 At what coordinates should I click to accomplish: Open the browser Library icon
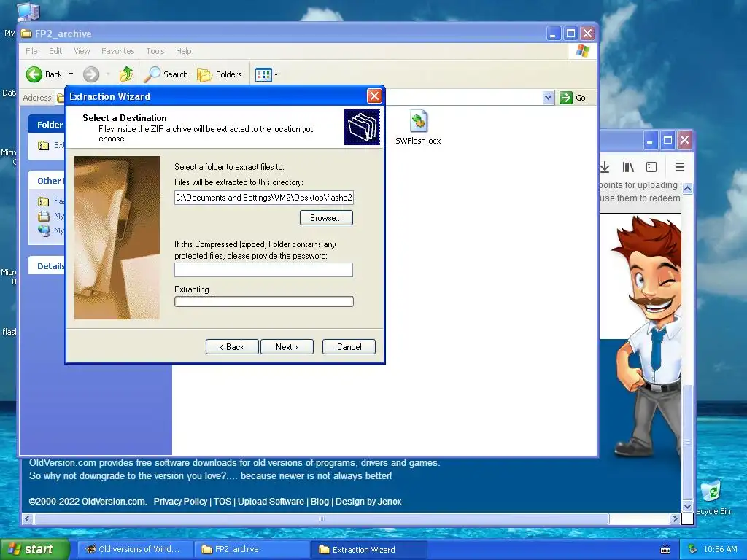pyautogui.click(x=628, y=167)
